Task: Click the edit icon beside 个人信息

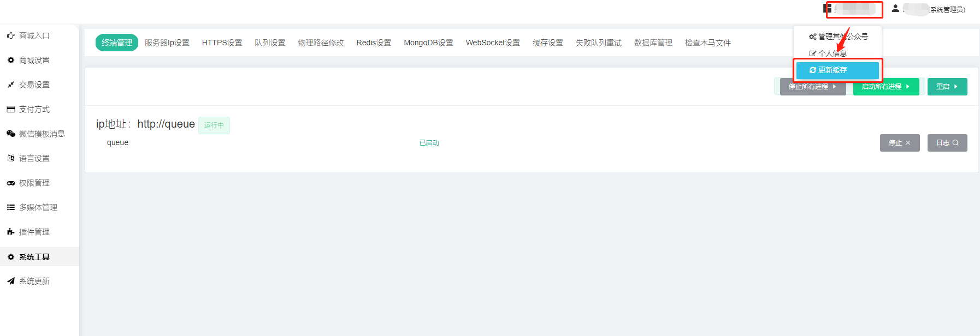Action: coord(813,53)
